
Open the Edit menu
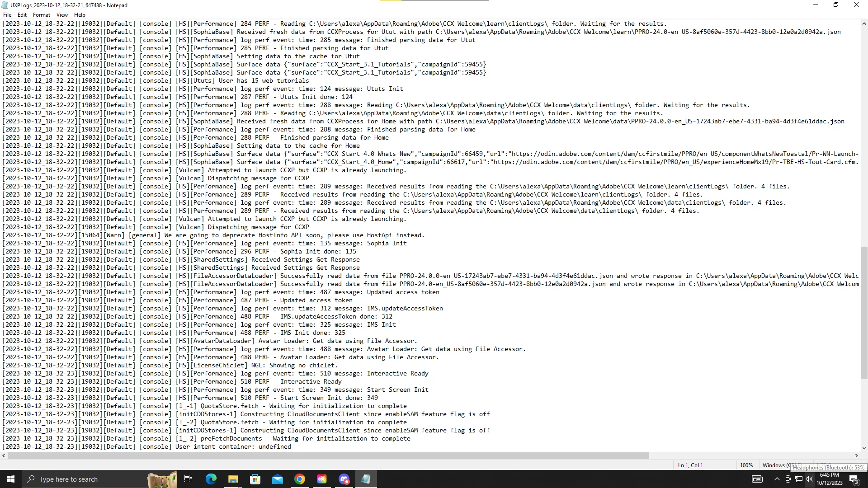click(x=22, y=15)
